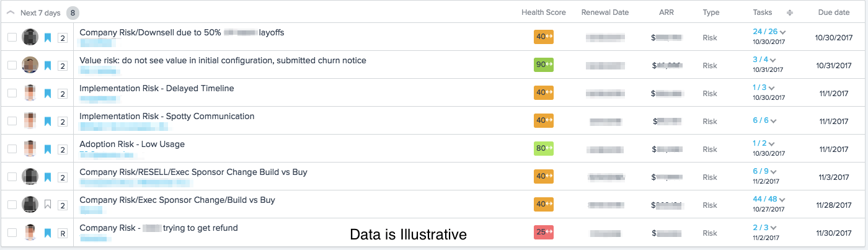Screen dimensions: 868x250
Task: Click the red 25 health score badge
Action: pyautogui.click(x=543, y=232)
